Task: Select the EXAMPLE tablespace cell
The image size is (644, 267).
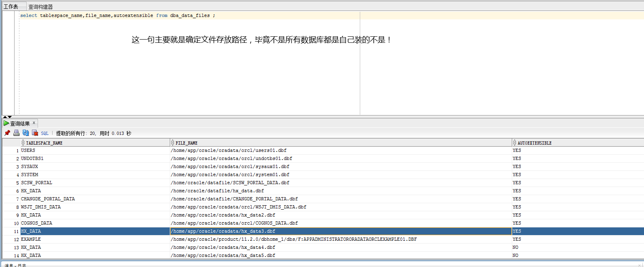Action: pos(95,239)
